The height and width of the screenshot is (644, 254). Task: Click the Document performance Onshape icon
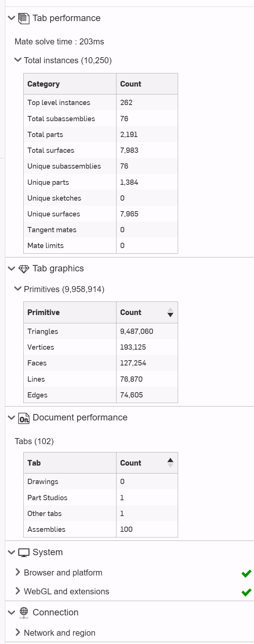[x=24, y=418]
